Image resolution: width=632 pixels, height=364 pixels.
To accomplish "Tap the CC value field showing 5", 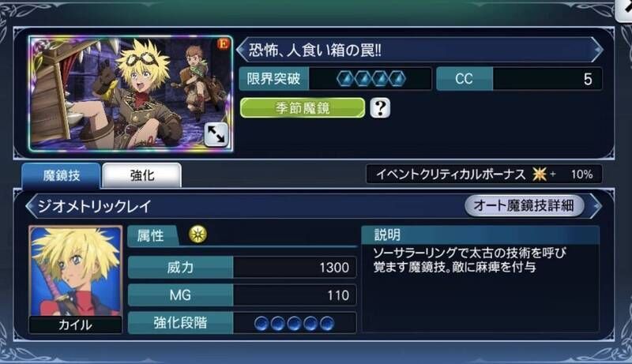I will (547, 79).
